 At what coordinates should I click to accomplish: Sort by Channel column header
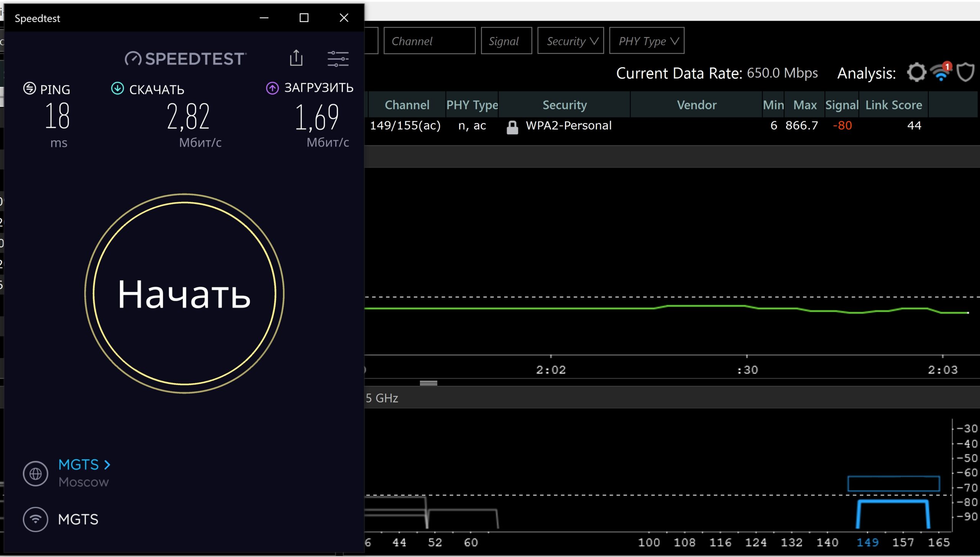pyautogui.click(x=407, y=105)
